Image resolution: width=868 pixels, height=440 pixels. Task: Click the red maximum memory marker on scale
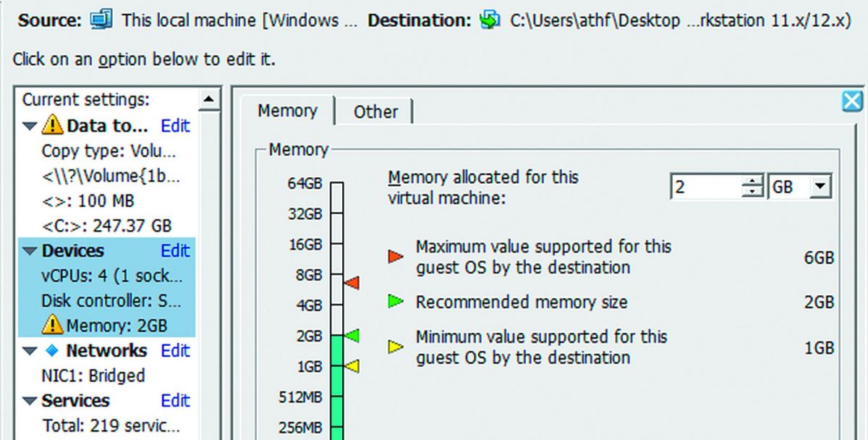tap(352, 282)
